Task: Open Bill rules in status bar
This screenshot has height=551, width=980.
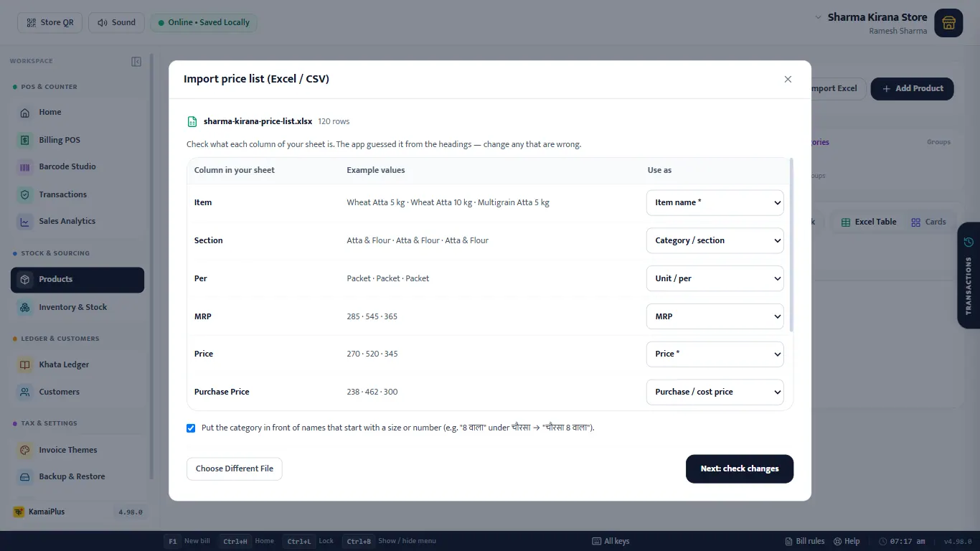Action: tap(805, 541)
